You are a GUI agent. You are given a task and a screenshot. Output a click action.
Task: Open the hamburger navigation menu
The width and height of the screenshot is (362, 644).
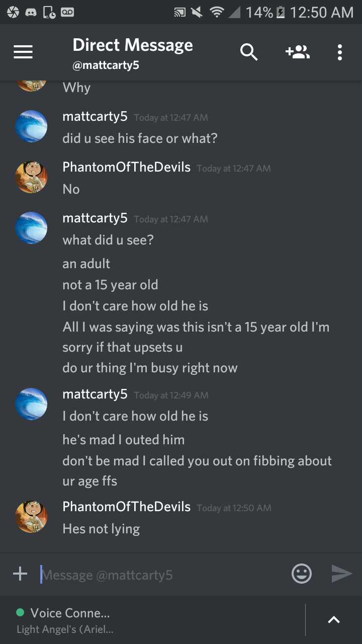point(23,52)
